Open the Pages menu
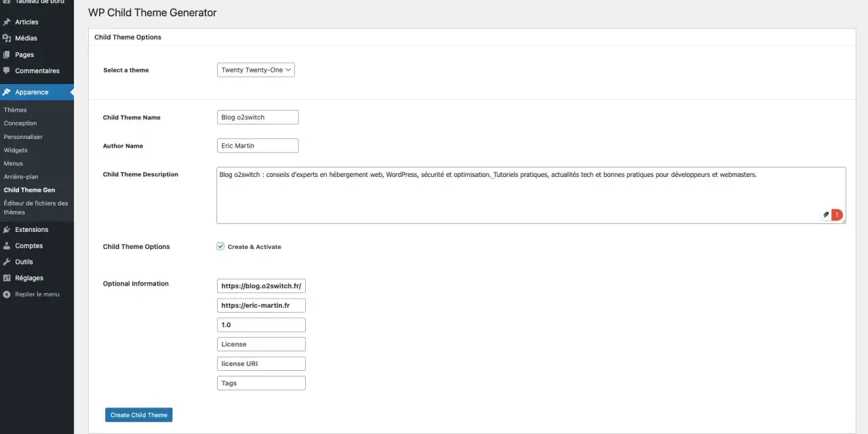Viewport: 868px width, 434px height. (x=37, y=54)
